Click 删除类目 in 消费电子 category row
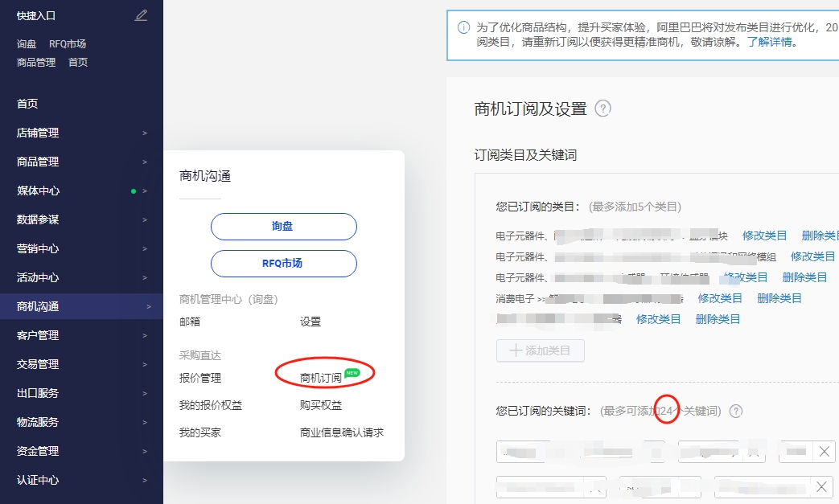The height and width of the screenshot is (504, 839). coord(779,298)
